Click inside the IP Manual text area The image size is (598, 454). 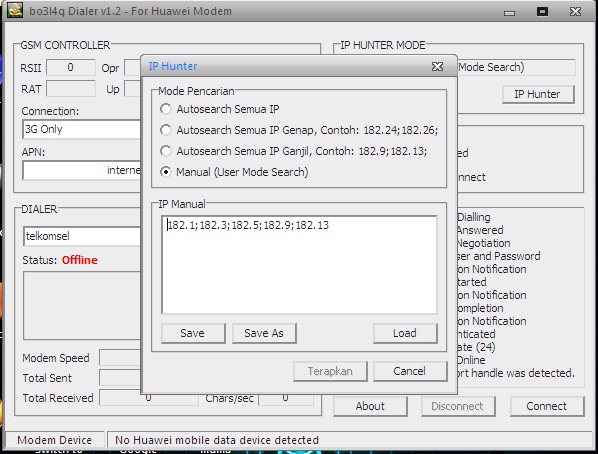coord(299,265)
